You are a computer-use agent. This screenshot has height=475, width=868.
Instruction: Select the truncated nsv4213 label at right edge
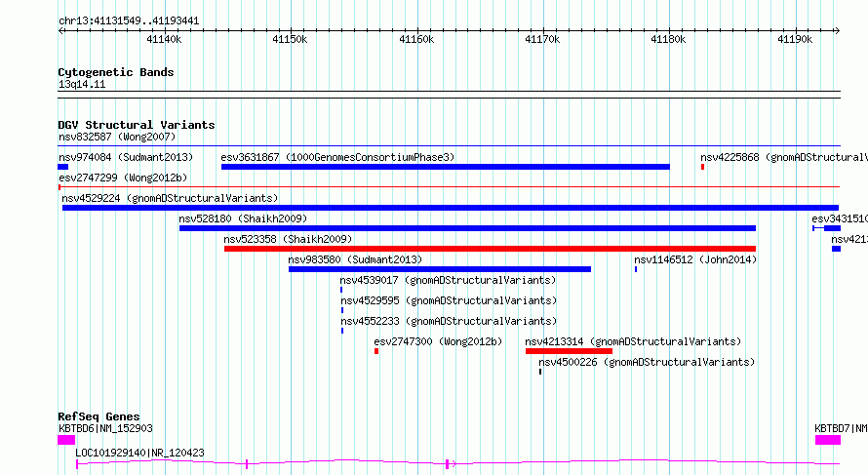[849, 239]
